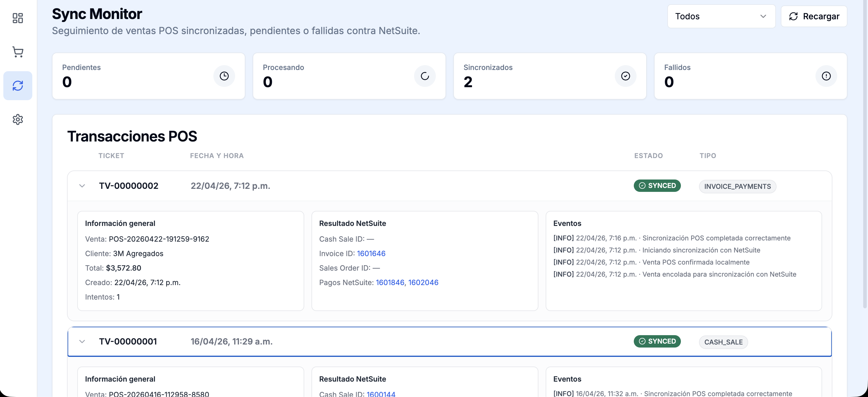The width and height of the screenshot is (868, 397).
Task: Click the spinner icon in Procesando card
Action: (425, 76)
